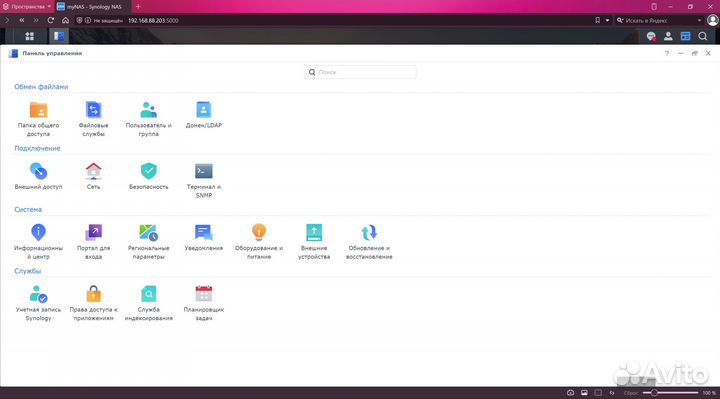Click the Яндекс search field

tap(659, 21)
